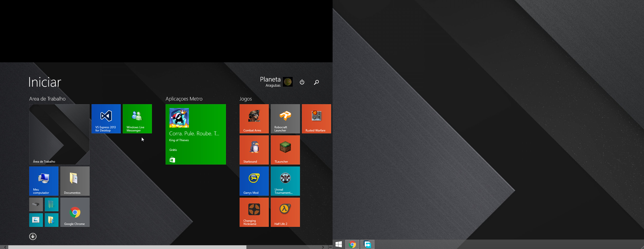644x249 pixels.
Task: Switch to Chrome in the taskbar
Action: pyautogui.click(x=352, y=244)
